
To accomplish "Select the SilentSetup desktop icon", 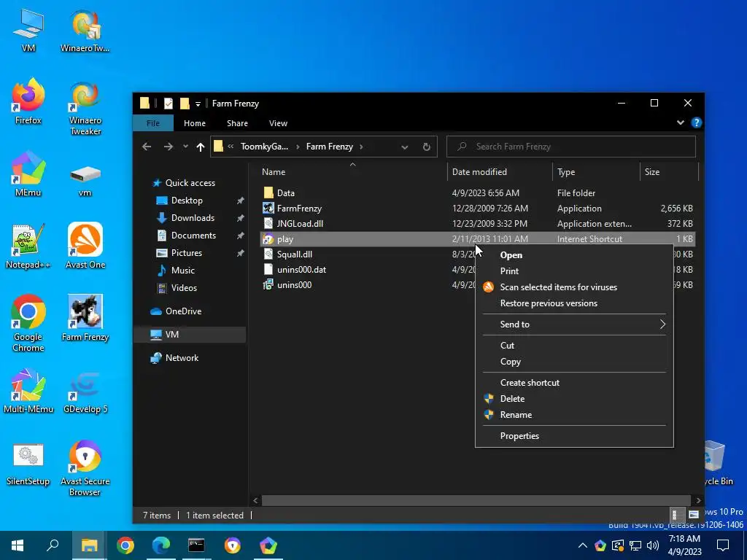I will point(28,464).
